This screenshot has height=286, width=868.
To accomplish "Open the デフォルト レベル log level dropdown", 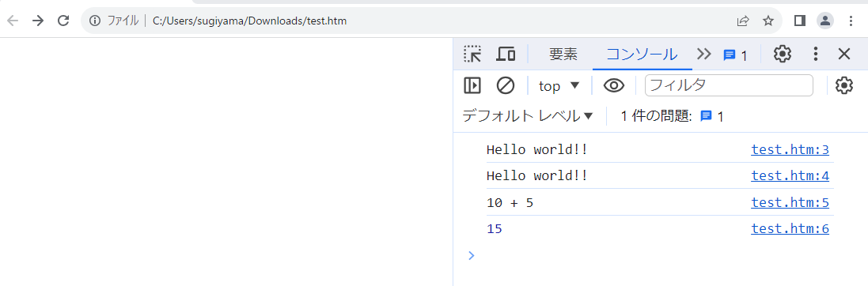I will [527, 116].
